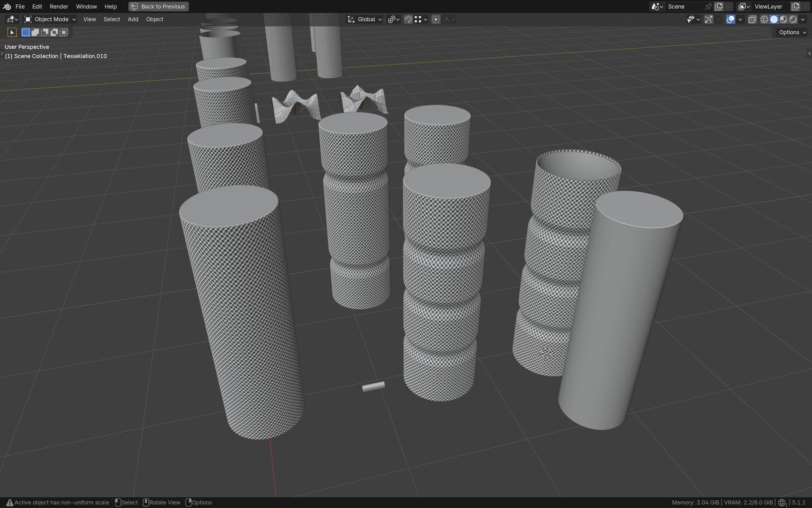Toggle snapping magnet on
This screenshot has height=508, width=812.
tap(408, 19)
